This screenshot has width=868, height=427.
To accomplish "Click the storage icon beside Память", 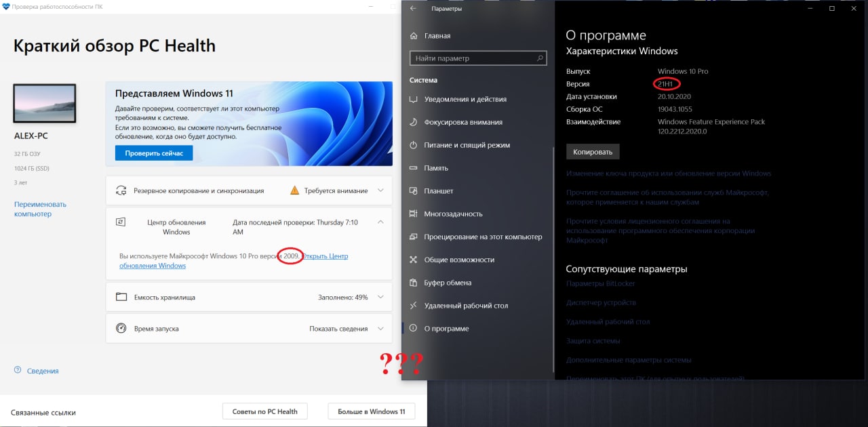I will (414, 168).
